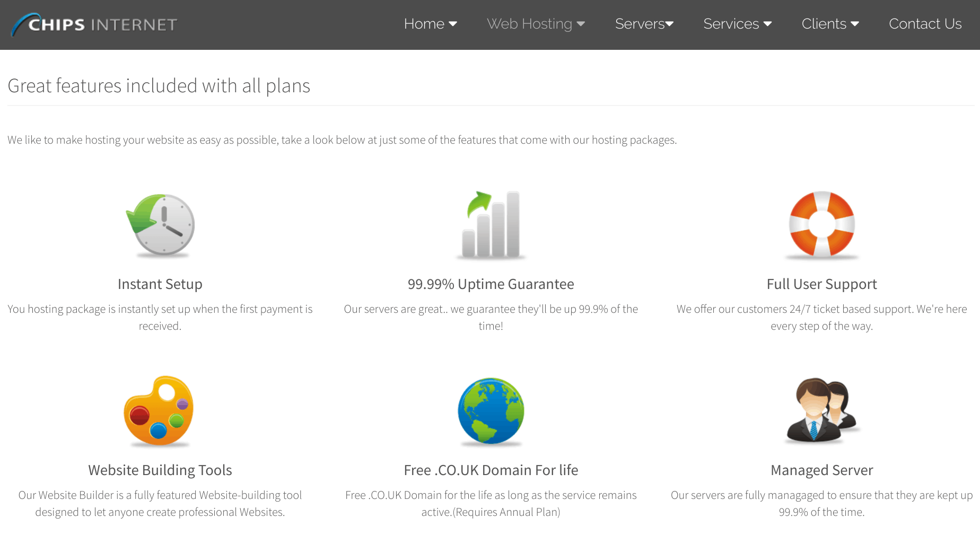This screenshot has width=980, height=535.
Task: Click the Chips Internet logo
Action: [94, 24]
